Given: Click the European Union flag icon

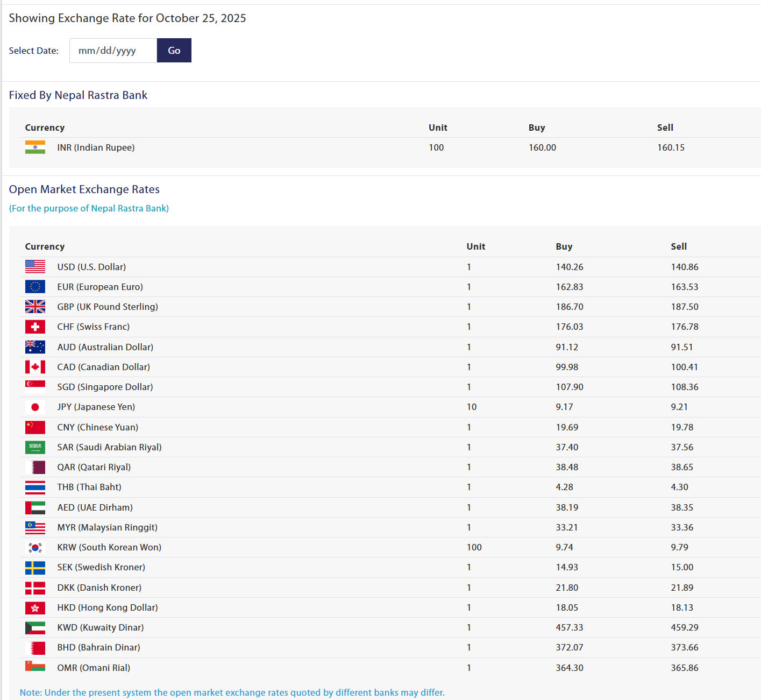Looking at the screenshot, I should pos(35,287).
